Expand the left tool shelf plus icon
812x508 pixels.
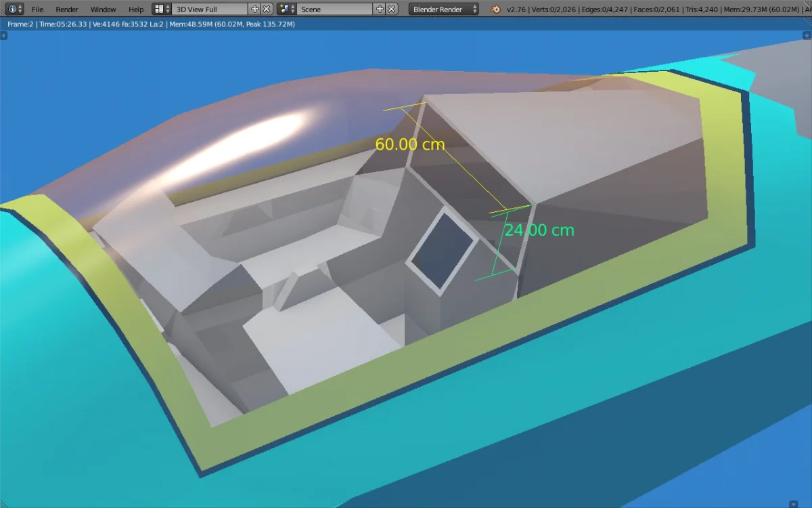4,36
